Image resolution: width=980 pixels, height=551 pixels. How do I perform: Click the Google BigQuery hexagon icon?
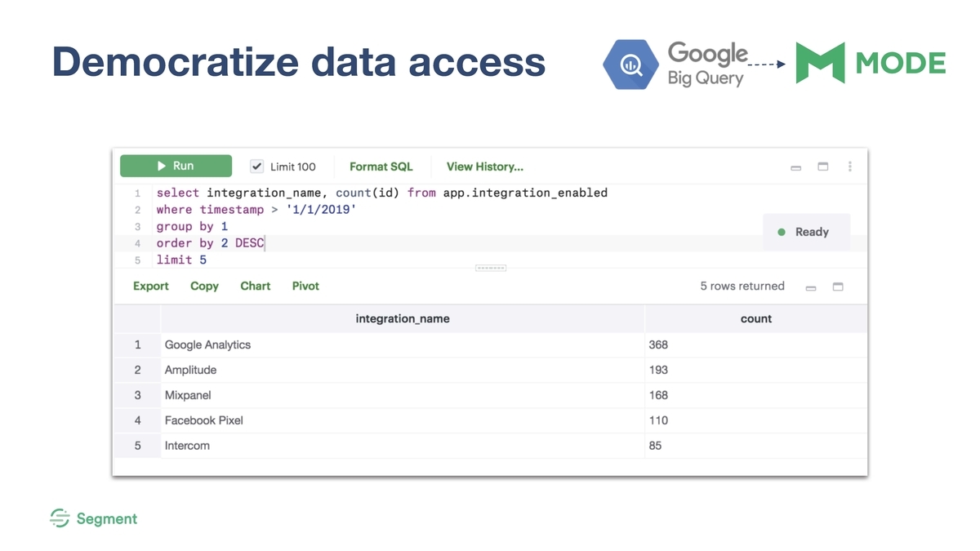pos(630,65)
